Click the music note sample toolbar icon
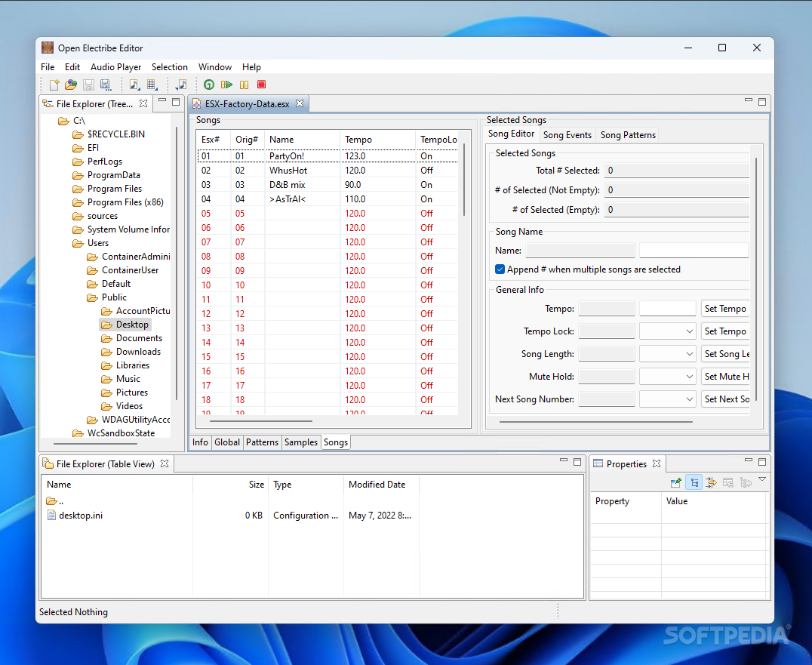Screen dimensions: 812x665 [134, 85]
